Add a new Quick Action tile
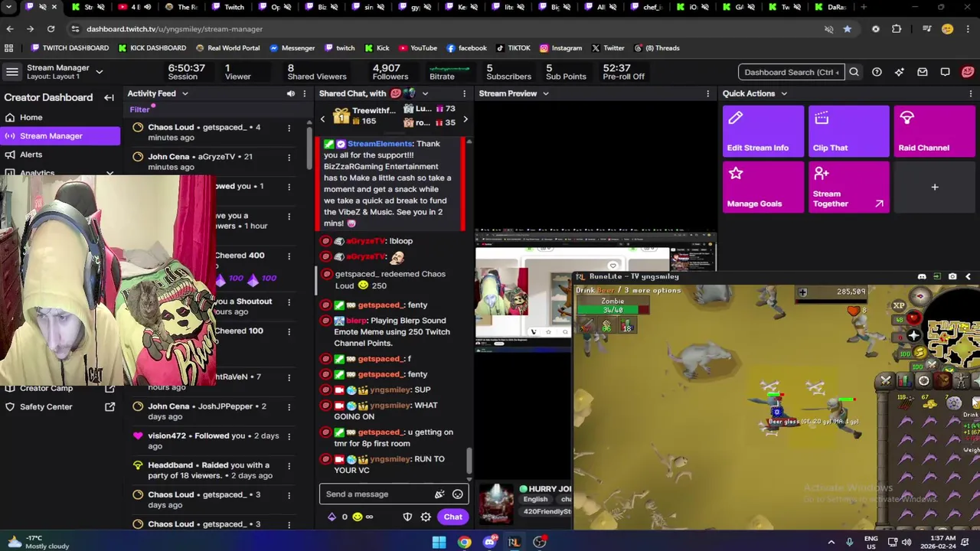Viewport: 980px width, 551px height. click(934, 187)
